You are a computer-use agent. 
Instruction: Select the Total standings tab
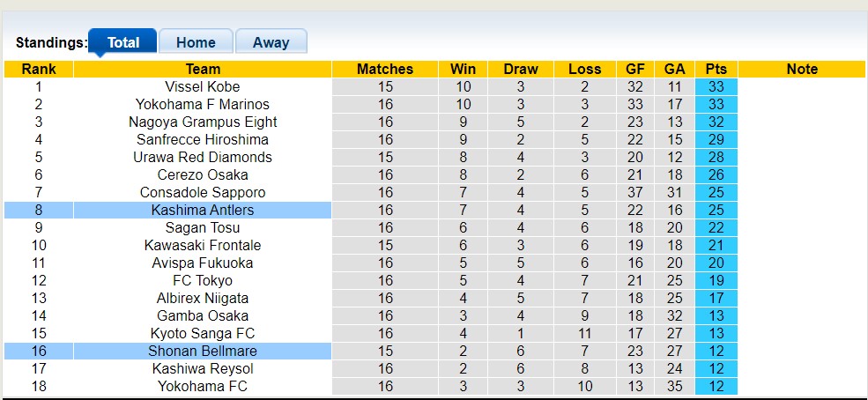(x=123, y=42)
